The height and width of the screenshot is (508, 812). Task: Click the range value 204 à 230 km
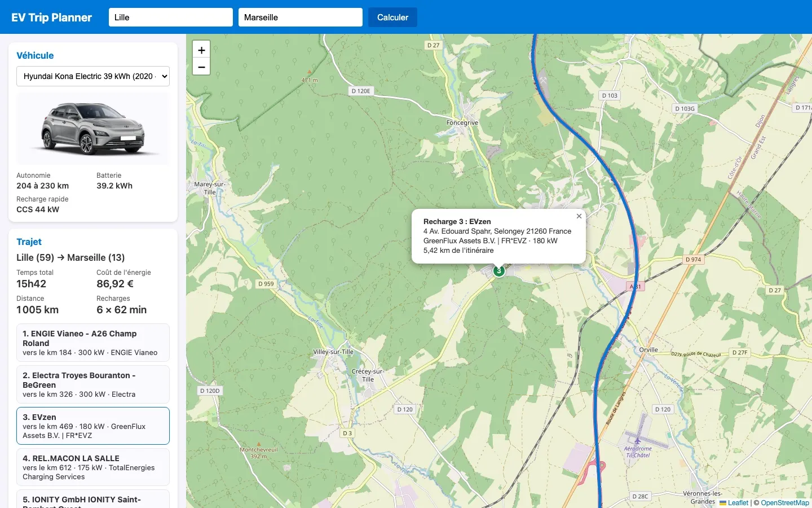tap(42, 186)
